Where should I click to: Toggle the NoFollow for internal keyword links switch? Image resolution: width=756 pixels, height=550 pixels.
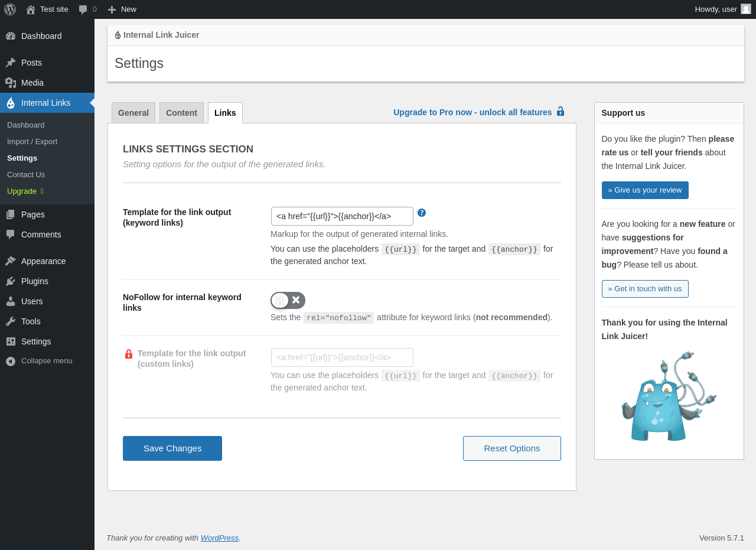288,300
